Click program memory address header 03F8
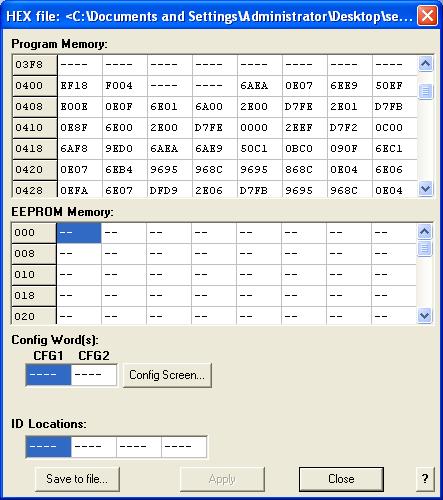 coord(35,65)
